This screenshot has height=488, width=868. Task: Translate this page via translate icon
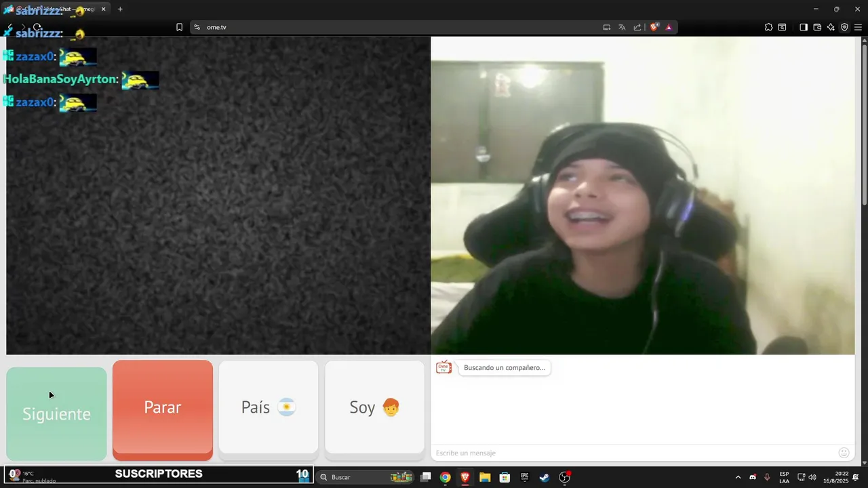(622, 27)
